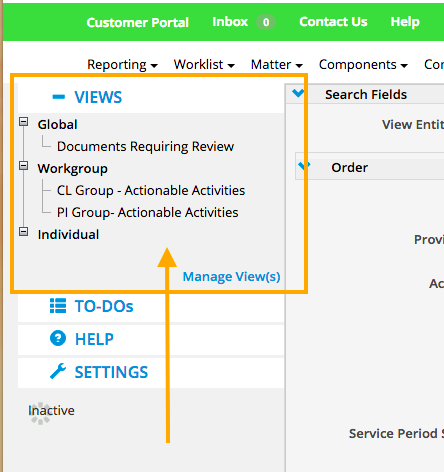Screen dimensions: 444x472
Task: Collapse the Workgroup tree node
Action: point(23,166)
